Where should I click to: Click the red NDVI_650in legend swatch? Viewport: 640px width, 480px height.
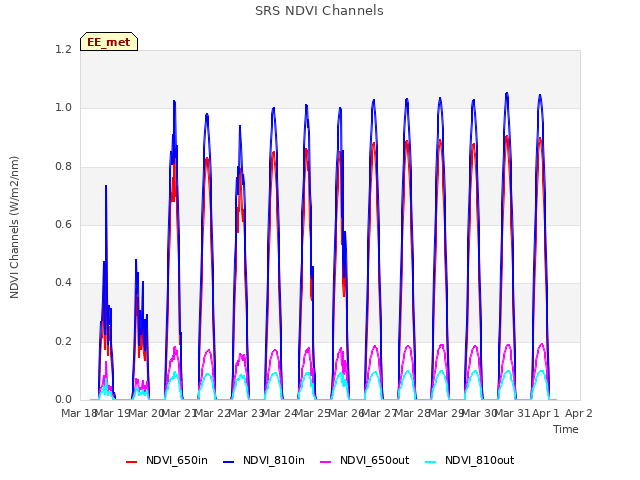(131, 462)
